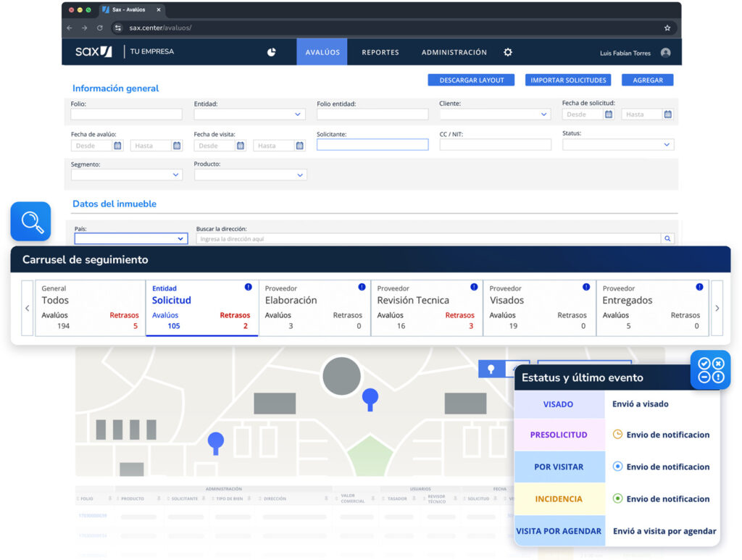Select the Revisión Tecnica carousel card

click(427, 308)
